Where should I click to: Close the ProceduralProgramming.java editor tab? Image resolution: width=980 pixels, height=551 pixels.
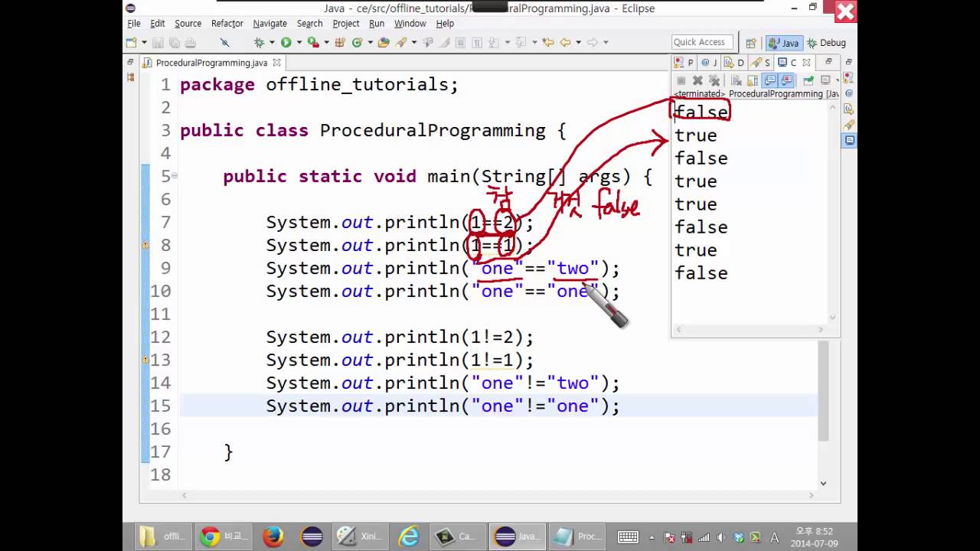276,63
